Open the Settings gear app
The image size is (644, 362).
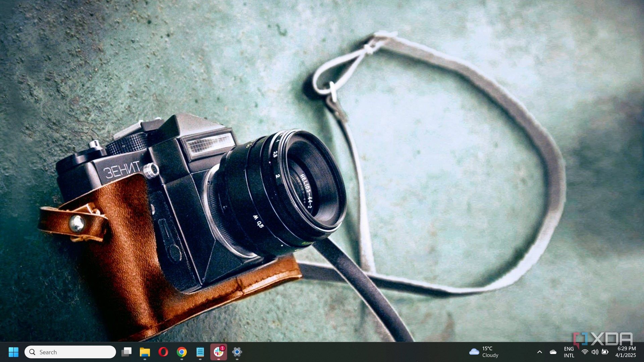(x=237, y=352)
